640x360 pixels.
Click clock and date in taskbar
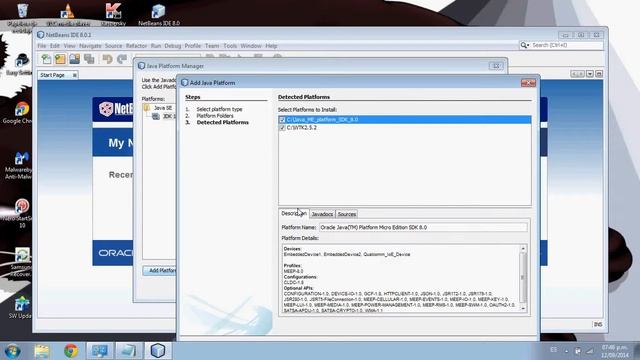pos(615,351)
